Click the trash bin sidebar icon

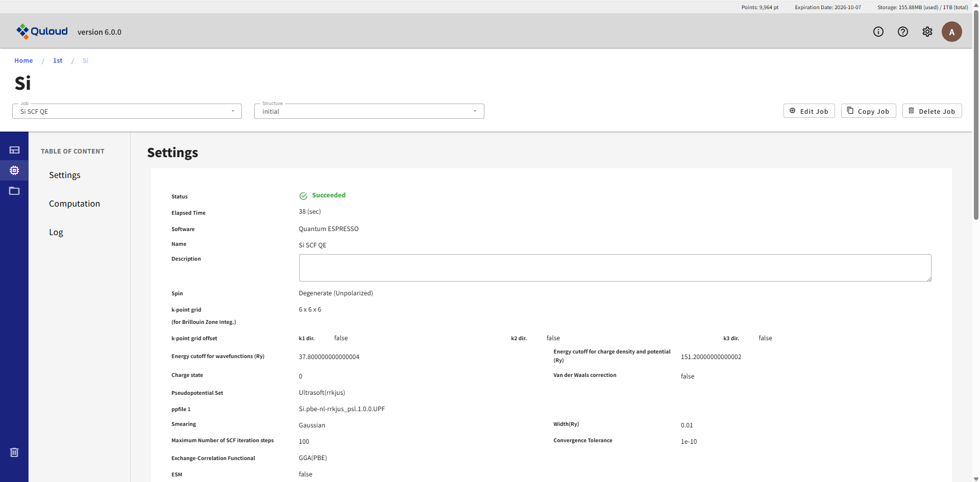click(14, 452)
